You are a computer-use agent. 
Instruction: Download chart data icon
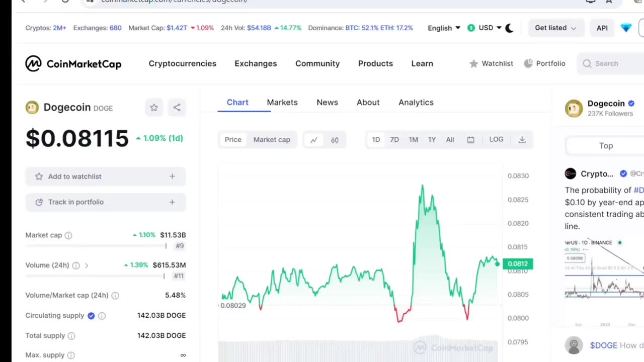pyautogui.click(x=522, y=140)
